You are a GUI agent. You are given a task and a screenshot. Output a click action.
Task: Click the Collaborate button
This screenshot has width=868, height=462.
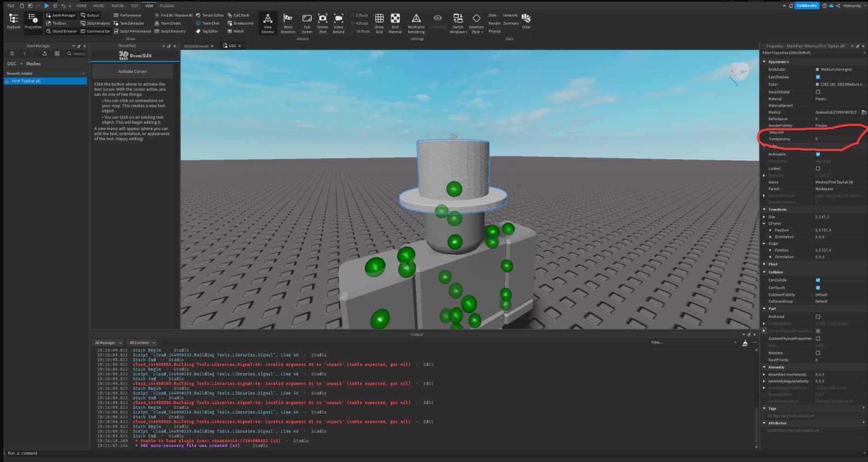coord(807,5)
